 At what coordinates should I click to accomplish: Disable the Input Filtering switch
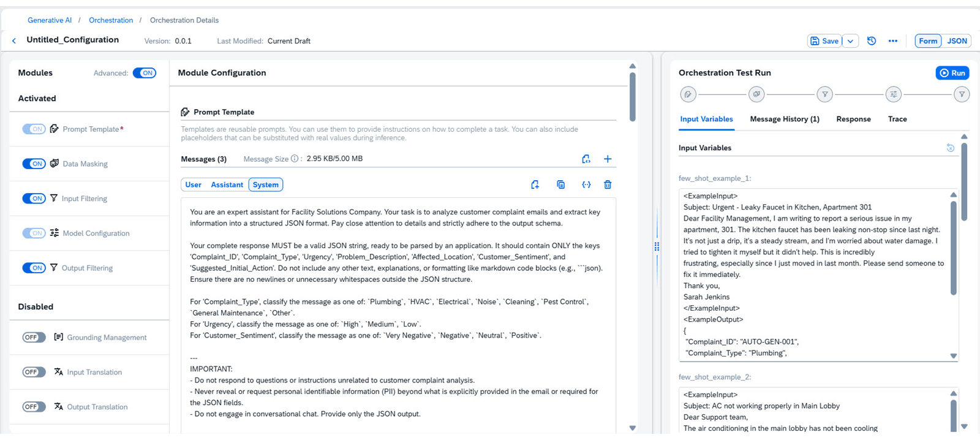tap(34, 199)
